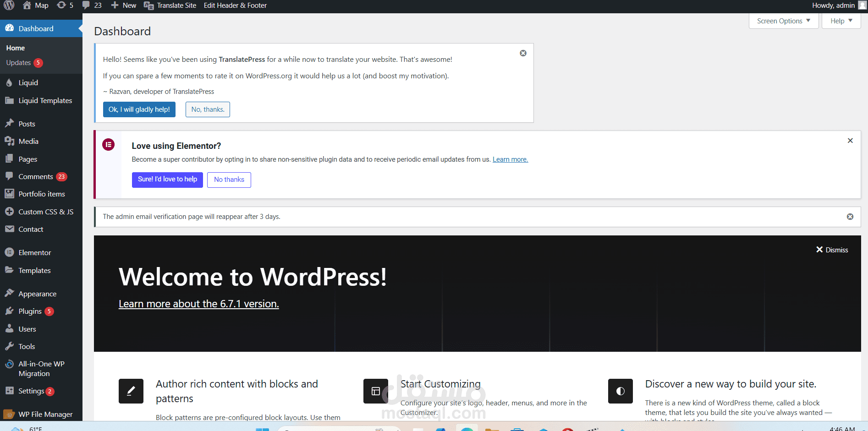Click the Pages icon in sidebar

click(9, 159)
